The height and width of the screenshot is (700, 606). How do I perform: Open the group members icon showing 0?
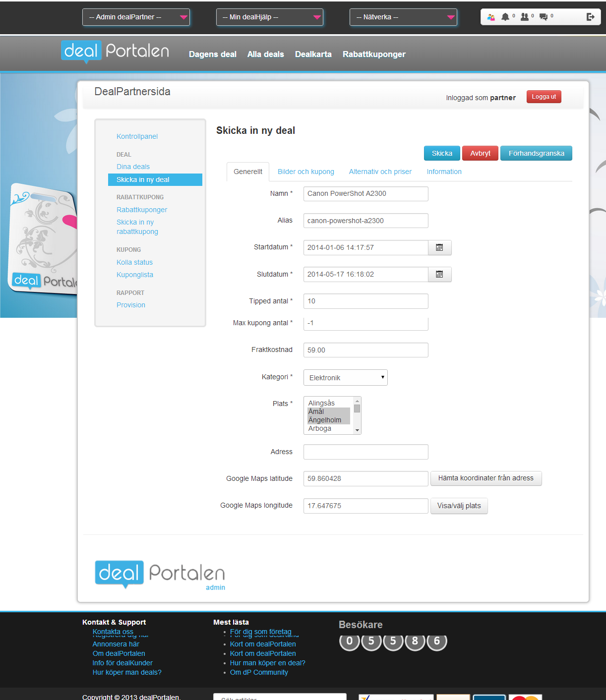pyautogui.click(x=525, y=16)
